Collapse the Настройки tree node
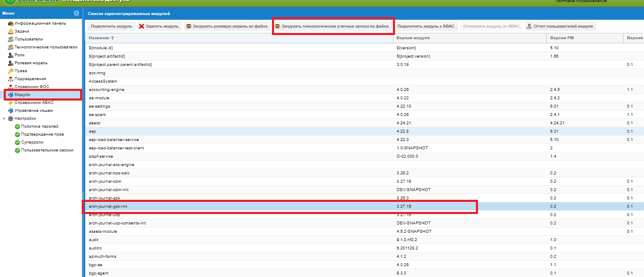 [4, 118]
